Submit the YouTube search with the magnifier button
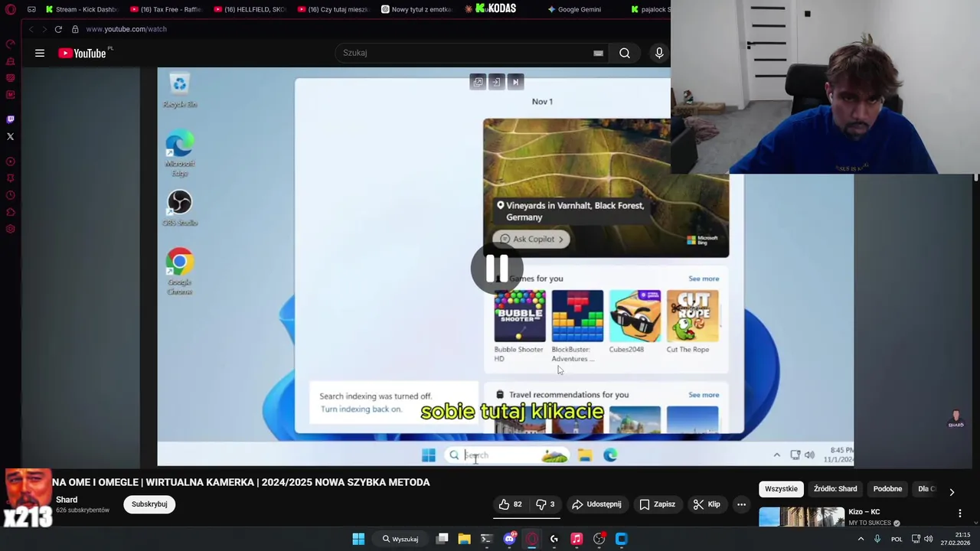 tap(625, 53)
